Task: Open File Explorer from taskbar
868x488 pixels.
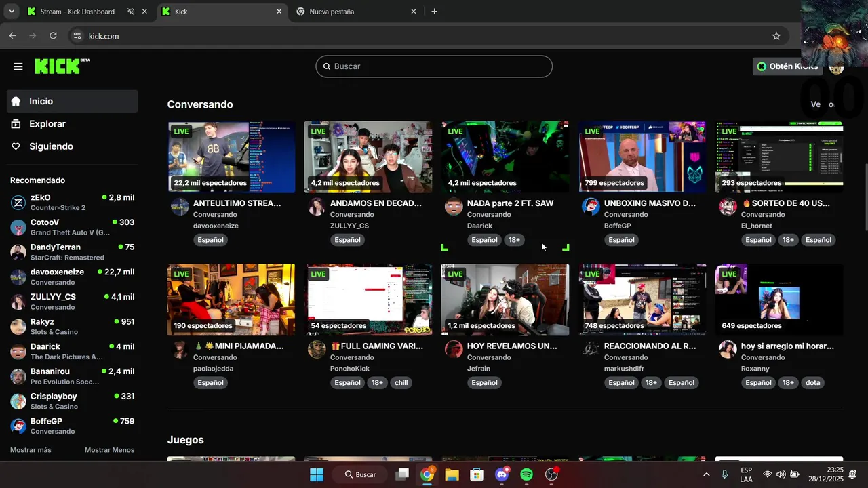Action: [x=452, y=474]
